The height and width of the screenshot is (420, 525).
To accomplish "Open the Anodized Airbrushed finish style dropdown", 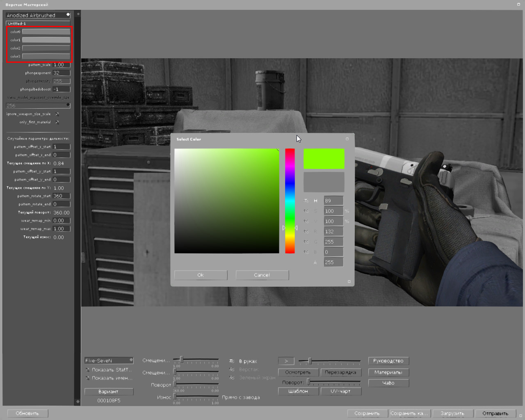I will pyautogui.click(x=38, y=15).
